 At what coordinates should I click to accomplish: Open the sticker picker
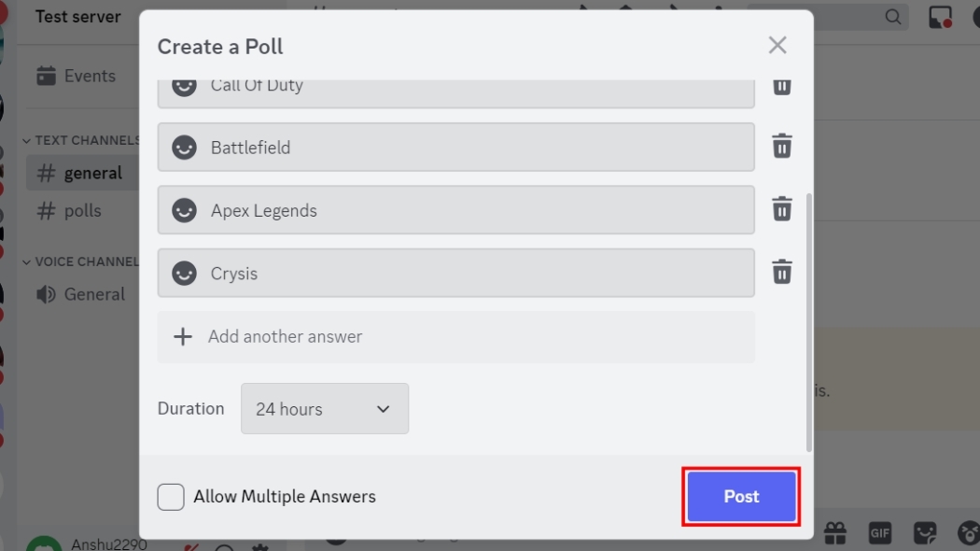coord(926,532)
